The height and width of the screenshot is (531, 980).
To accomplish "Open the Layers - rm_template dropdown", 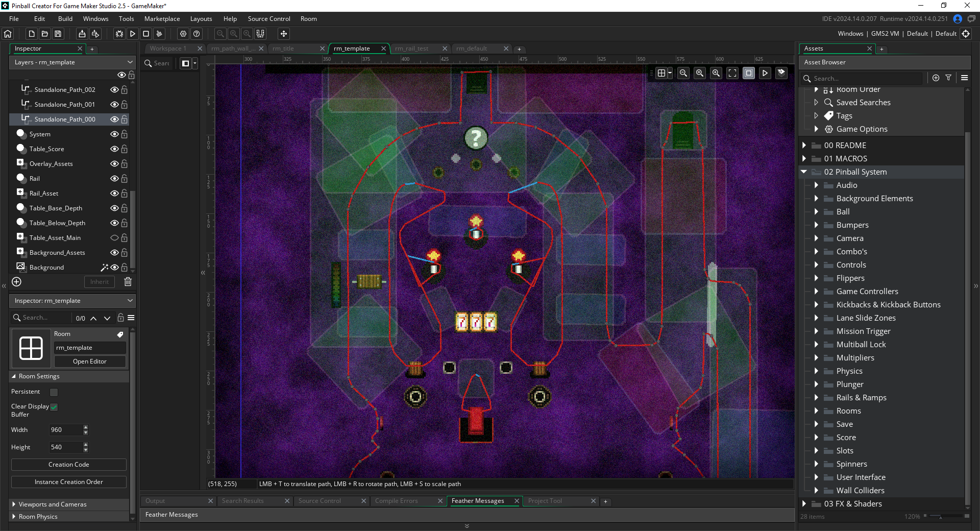I will point(72,62).
